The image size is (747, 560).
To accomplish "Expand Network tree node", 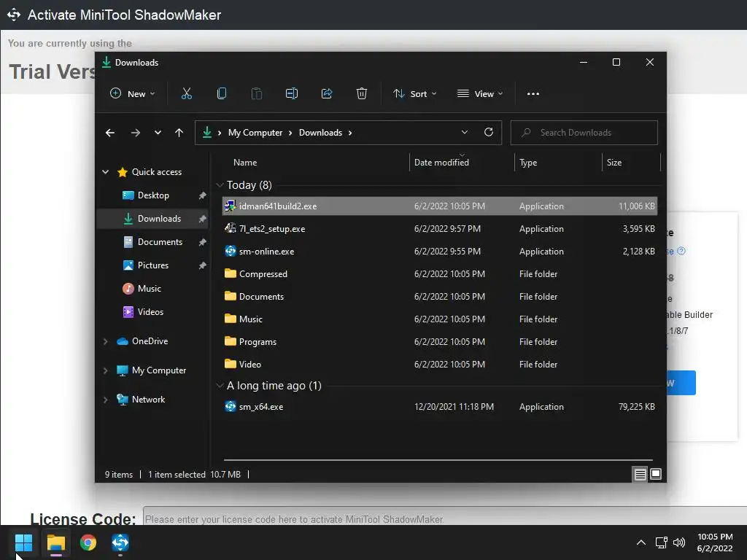I will tap(105, 400).
